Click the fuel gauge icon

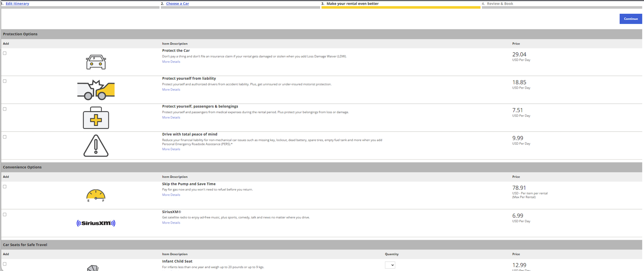[x=96, y=196]
